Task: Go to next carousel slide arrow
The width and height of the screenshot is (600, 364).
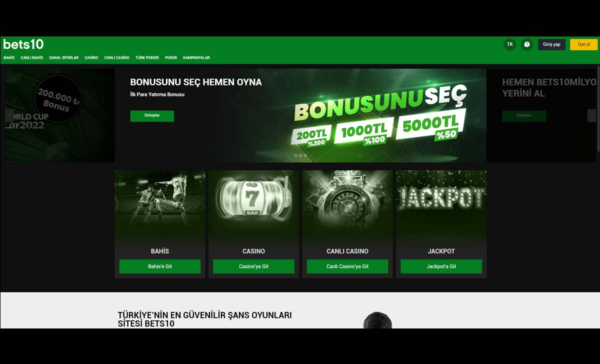Action: [x=591, y=115]
